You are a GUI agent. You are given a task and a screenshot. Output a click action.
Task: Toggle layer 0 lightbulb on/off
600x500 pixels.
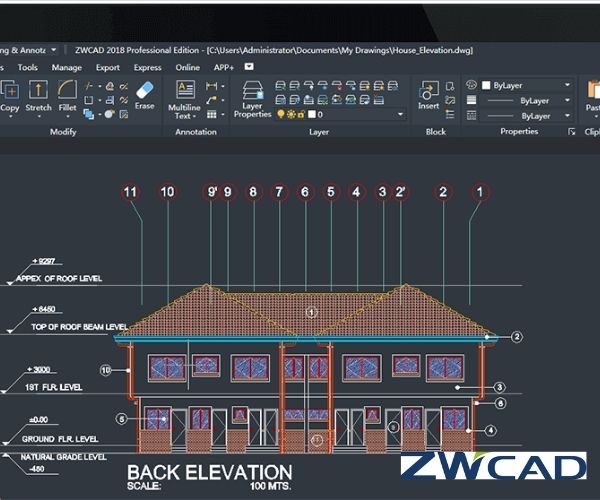click(280, 114)
